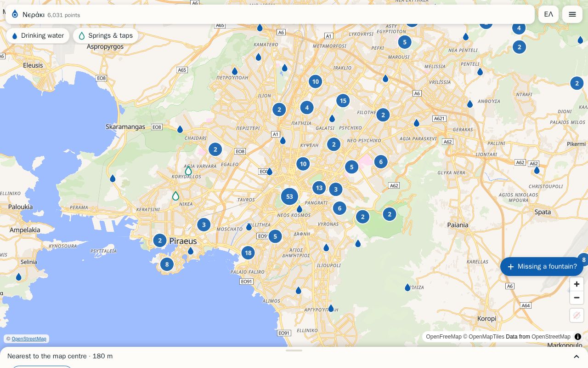This screenshot has height=368, width=588.
Task: Open the cluster marker 3 near Moschato
Action: click(x=204, y=224)
